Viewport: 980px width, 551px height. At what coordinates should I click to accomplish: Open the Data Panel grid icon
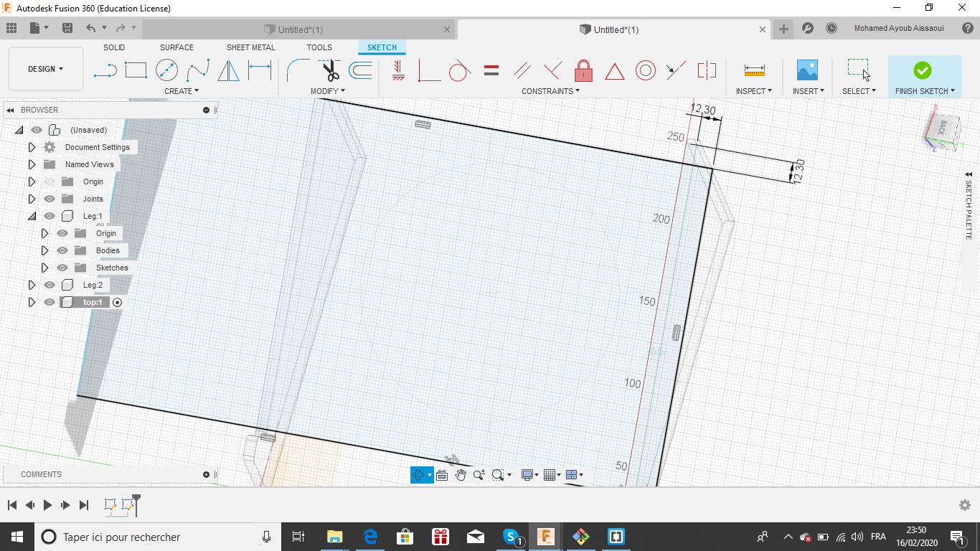click(x=11, y=28)
